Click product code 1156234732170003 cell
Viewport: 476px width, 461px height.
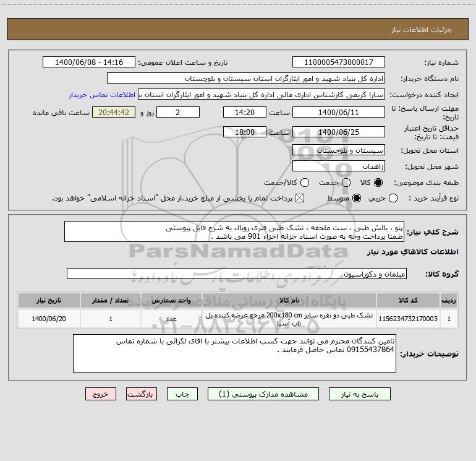tap(408, 319)
